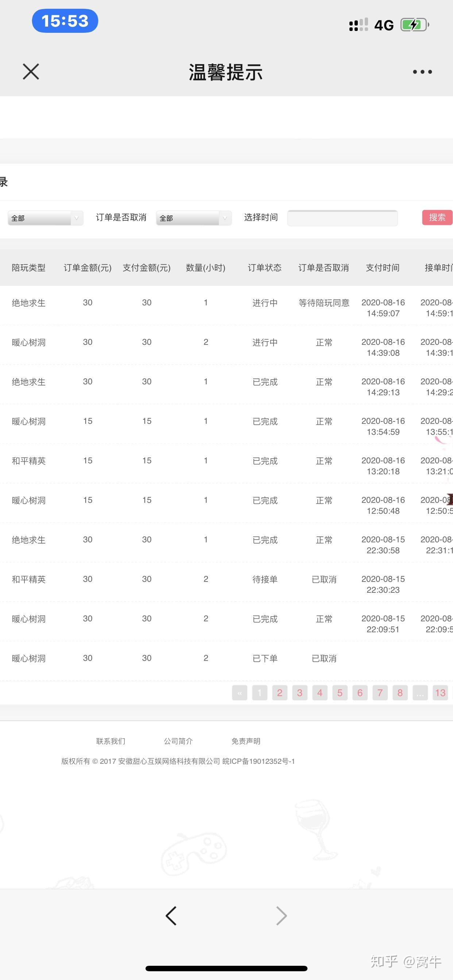
Task: Tap the browser back arrow
Action: point(171,916)
